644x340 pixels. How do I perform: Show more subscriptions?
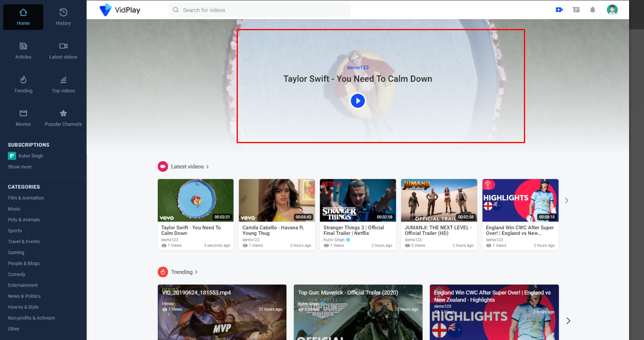point(20,167)
